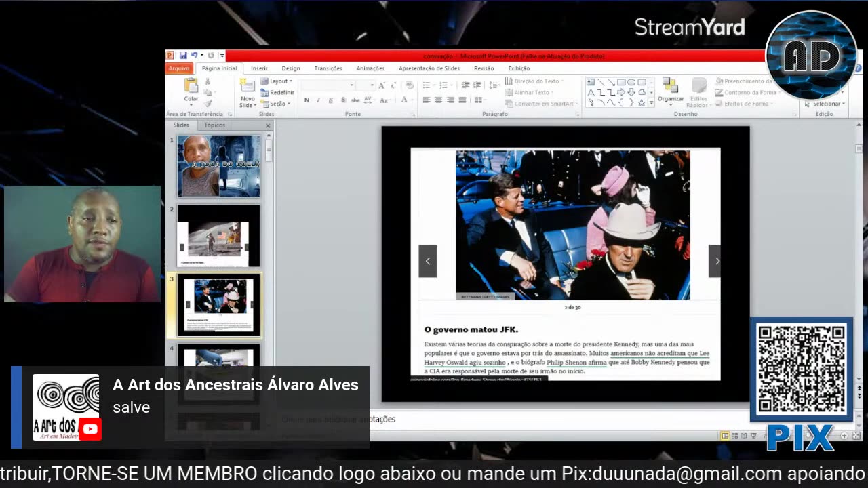Open the font name combo box
Image resolution: width=868 pixels, height=488 pixels.
coord(328,85)
